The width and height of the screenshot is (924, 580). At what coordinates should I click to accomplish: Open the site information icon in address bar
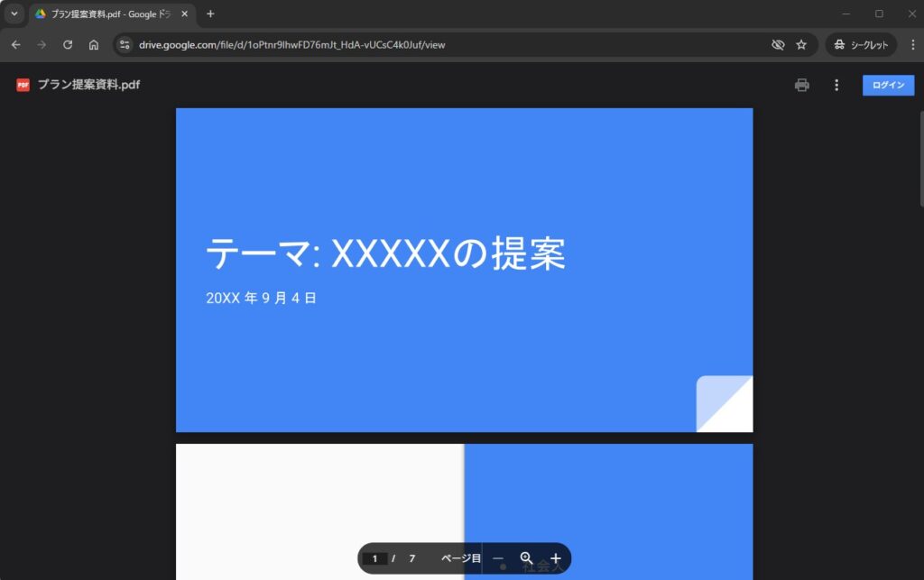coord(125,45)
